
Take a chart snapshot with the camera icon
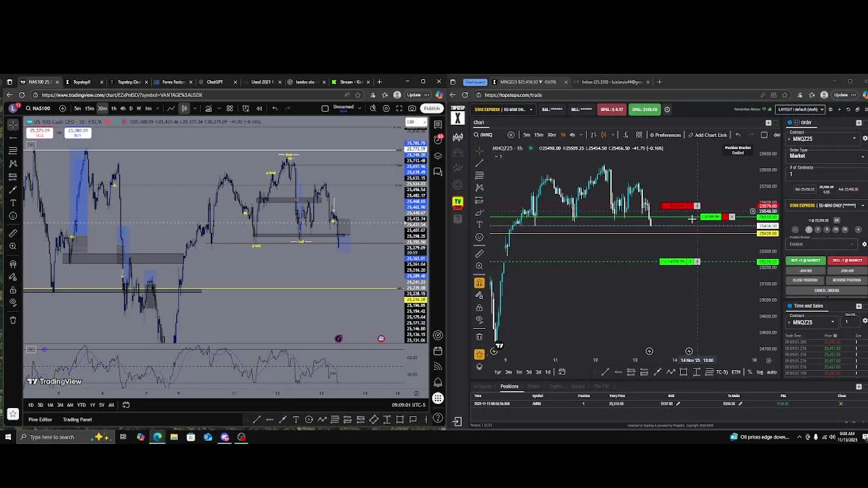pyautogui.click(x=413, y=108)
